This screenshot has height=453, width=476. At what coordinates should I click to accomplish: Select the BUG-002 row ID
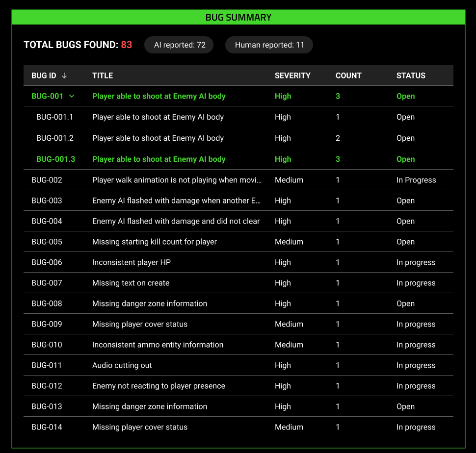[x=47, y=180]
